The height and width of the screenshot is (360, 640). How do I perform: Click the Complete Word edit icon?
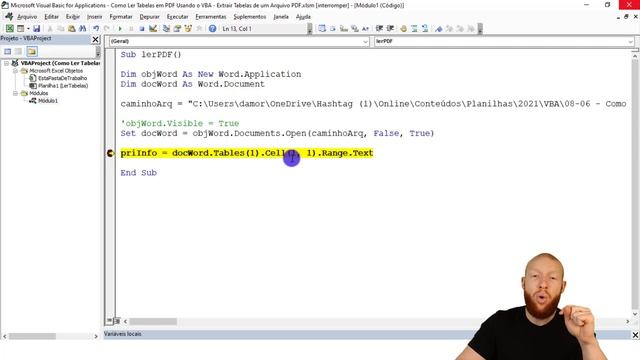(x=365, y=29)
